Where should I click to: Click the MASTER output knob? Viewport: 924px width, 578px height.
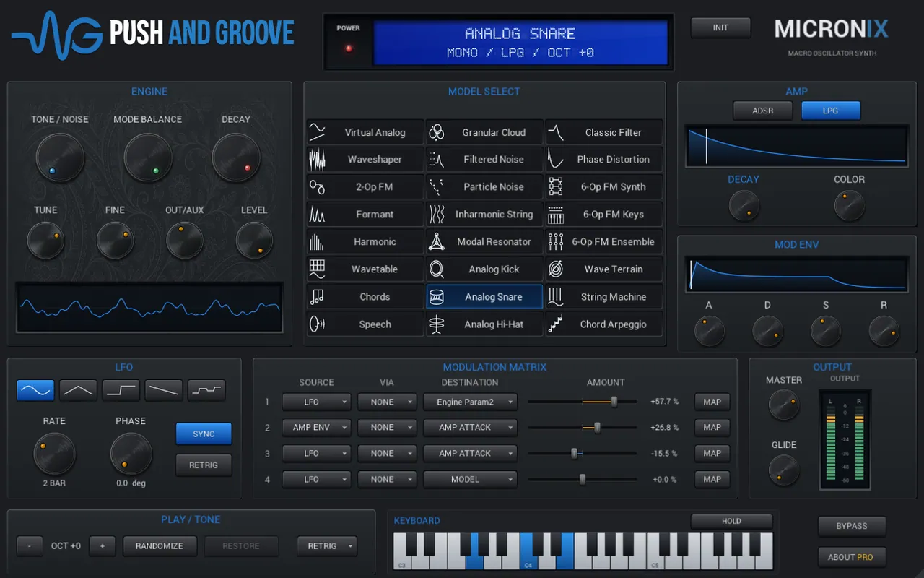(x=784, y=405)
